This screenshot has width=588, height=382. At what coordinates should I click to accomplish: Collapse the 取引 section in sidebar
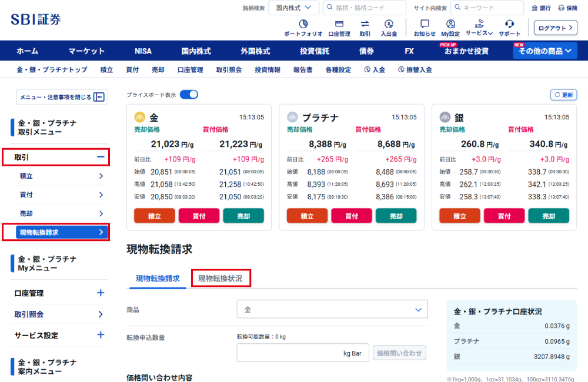click(101, 157)
